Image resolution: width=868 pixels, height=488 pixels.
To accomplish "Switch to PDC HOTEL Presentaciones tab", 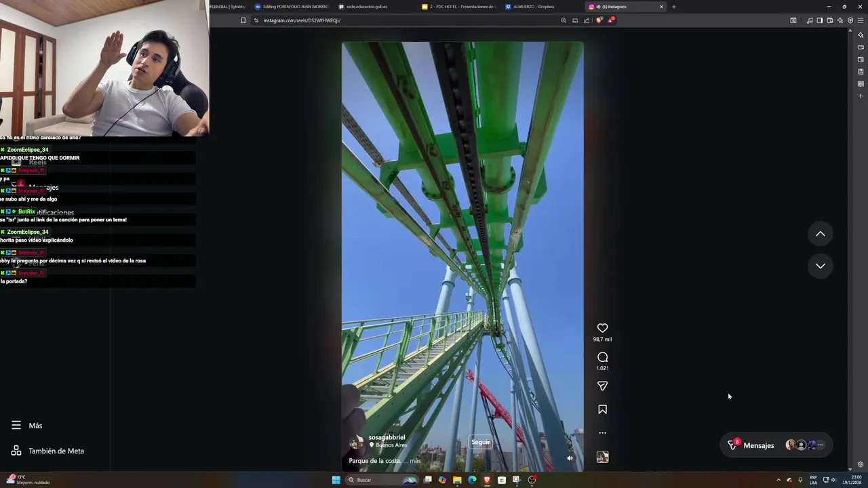I will (x=458, y=7).
